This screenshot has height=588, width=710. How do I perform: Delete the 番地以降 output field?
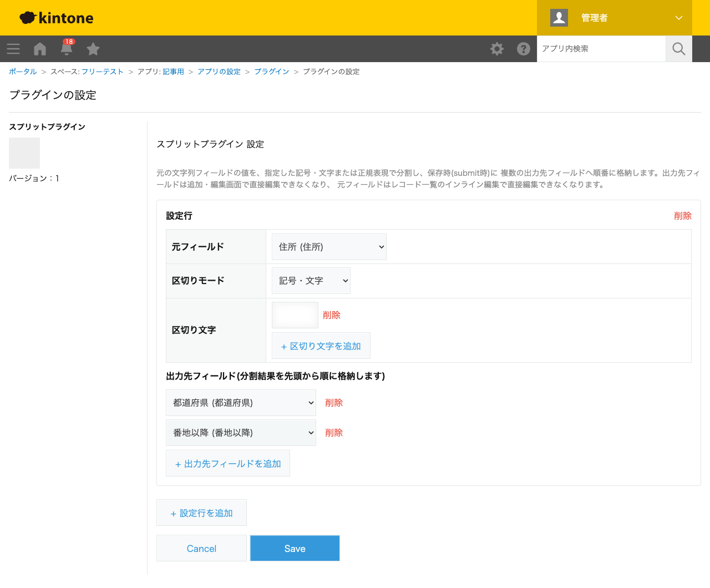point(334,433)
